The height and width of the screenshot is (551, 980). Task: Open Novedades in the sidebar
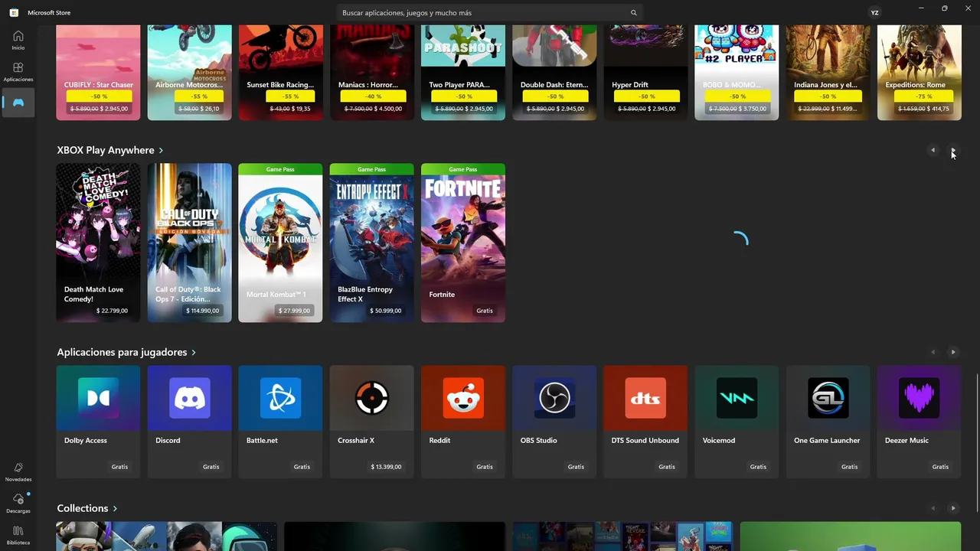tap(18, 471)
